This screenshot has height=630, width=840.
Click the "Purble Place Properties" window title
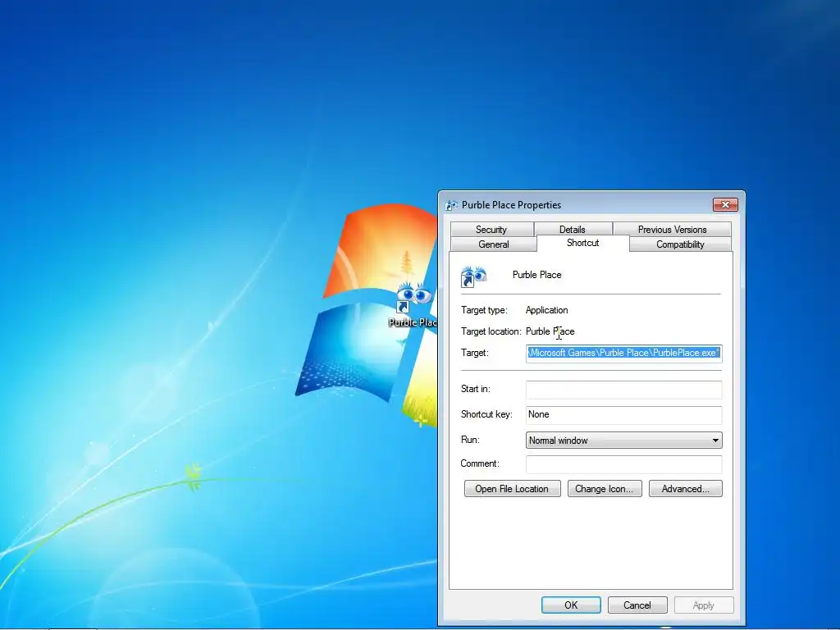pos(512,205)
